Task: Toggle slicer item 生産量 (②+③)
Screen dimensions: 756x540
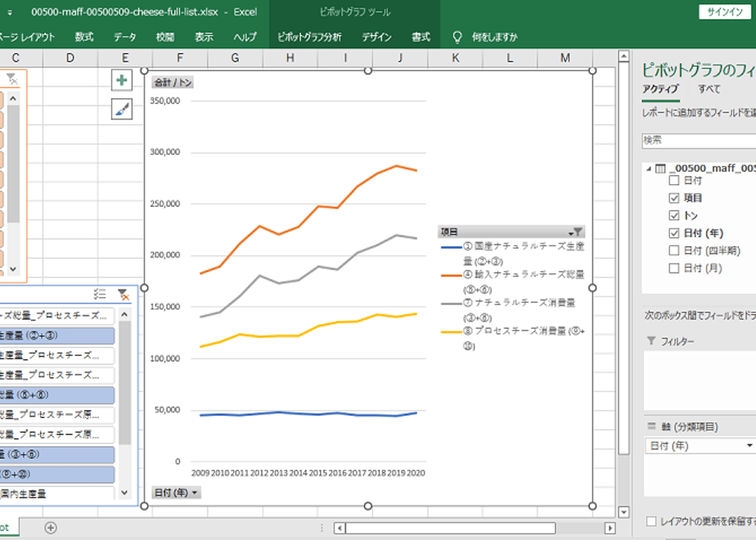Action: pos(57,336)
